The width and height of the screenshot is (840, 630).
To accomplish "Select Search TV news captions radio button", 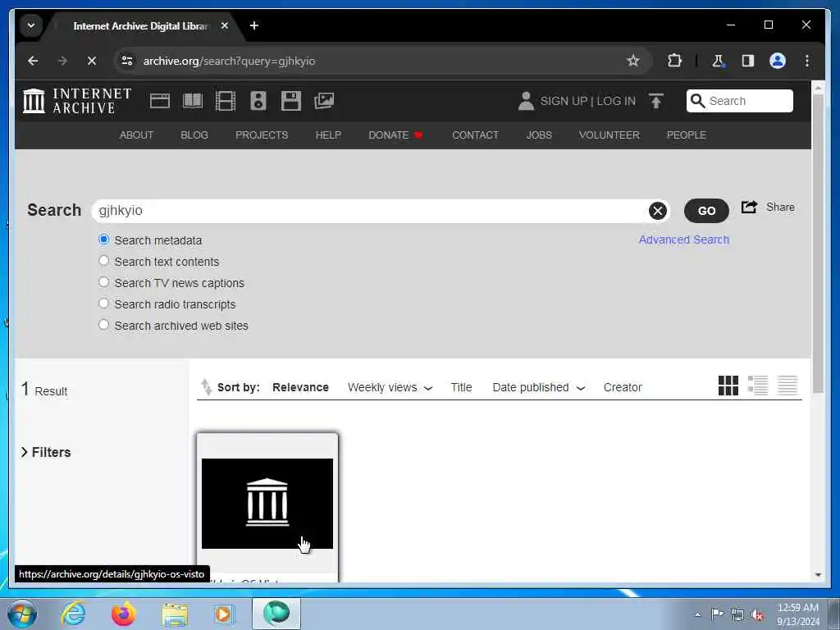I will click(104, 282).
